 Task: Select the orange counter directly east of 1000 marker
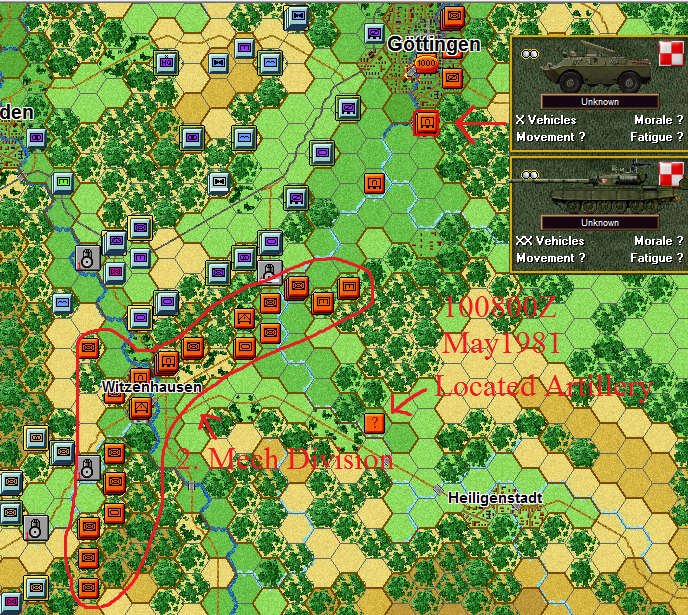click(x=452, y=79)
